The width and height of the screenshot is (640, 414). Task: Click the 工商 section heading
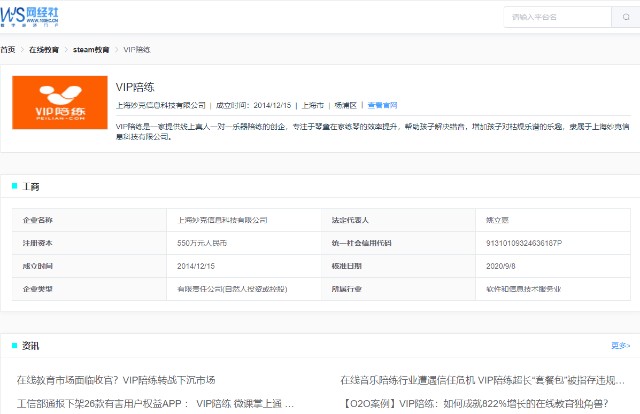point(31,187)
